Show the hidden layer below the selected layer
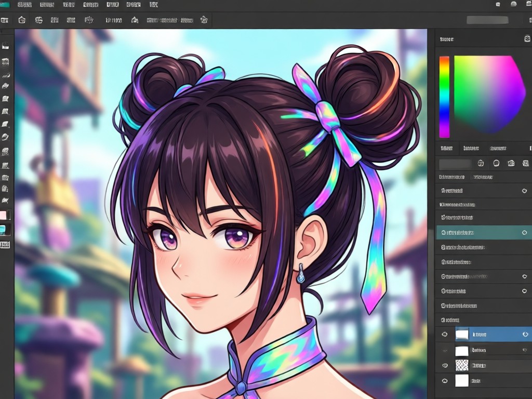532x399 pixels. pos(445,351)
